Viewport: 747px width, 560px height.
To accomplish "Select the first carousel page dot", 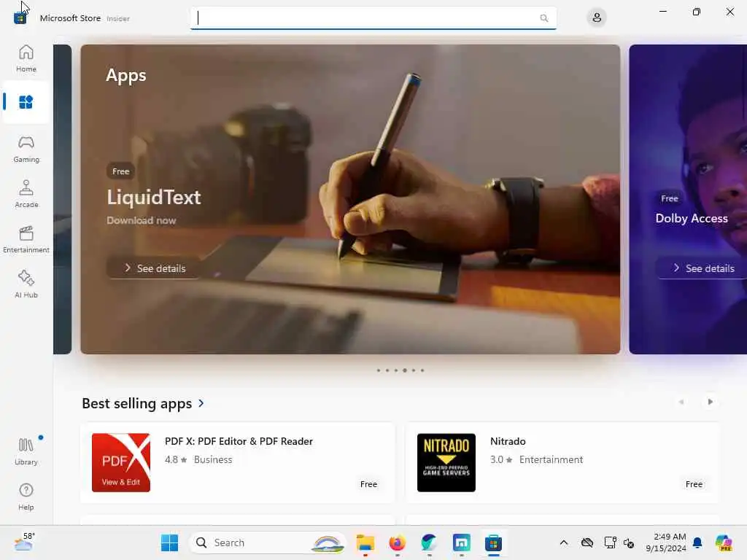I will click(379, 370).
